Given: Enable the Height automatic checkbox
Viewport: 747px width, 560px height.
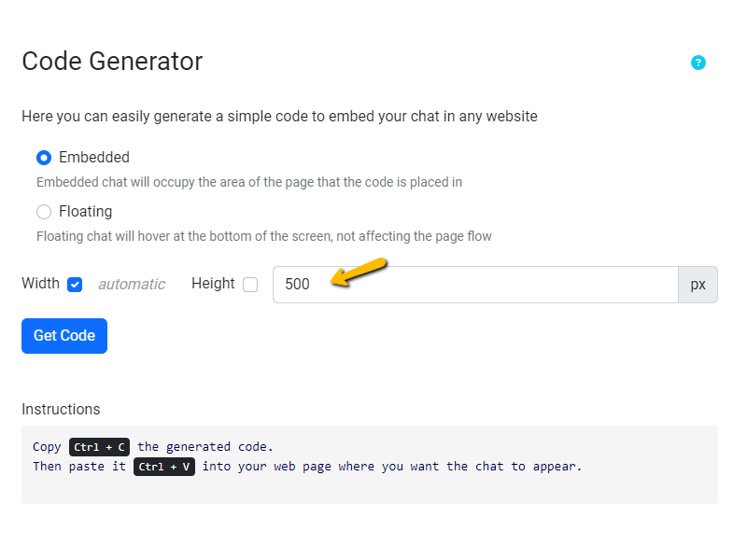Looking at the screenshot, I should pyautogui.click(x=250, y=285).
